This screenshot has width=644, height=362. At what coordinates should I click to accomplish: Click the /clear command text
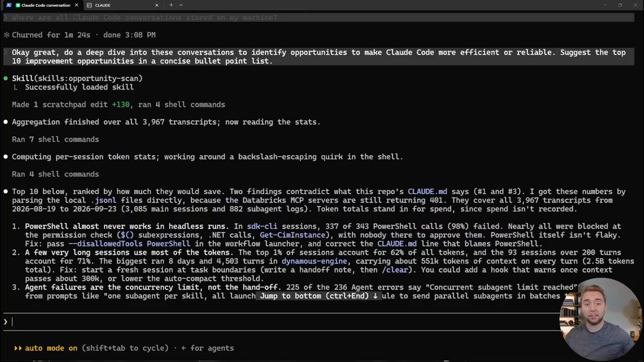pos(394,270)
